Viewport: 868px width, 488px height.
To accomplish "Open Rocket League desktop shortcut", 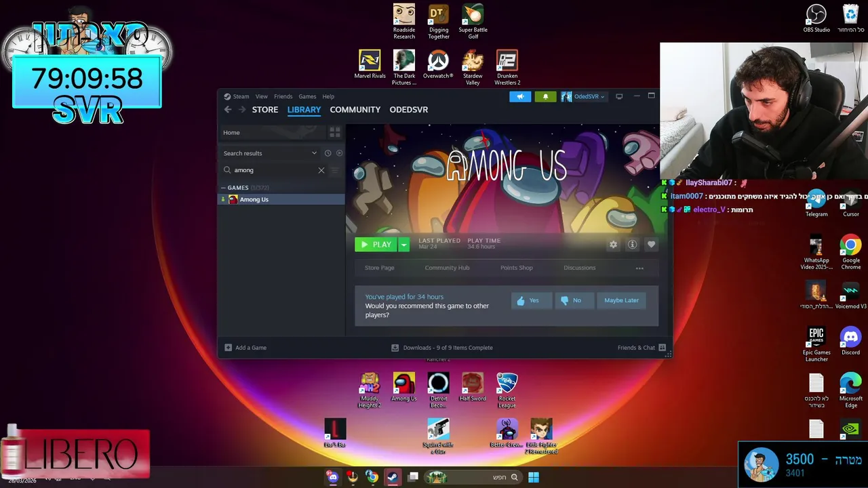I will [507, 390].
